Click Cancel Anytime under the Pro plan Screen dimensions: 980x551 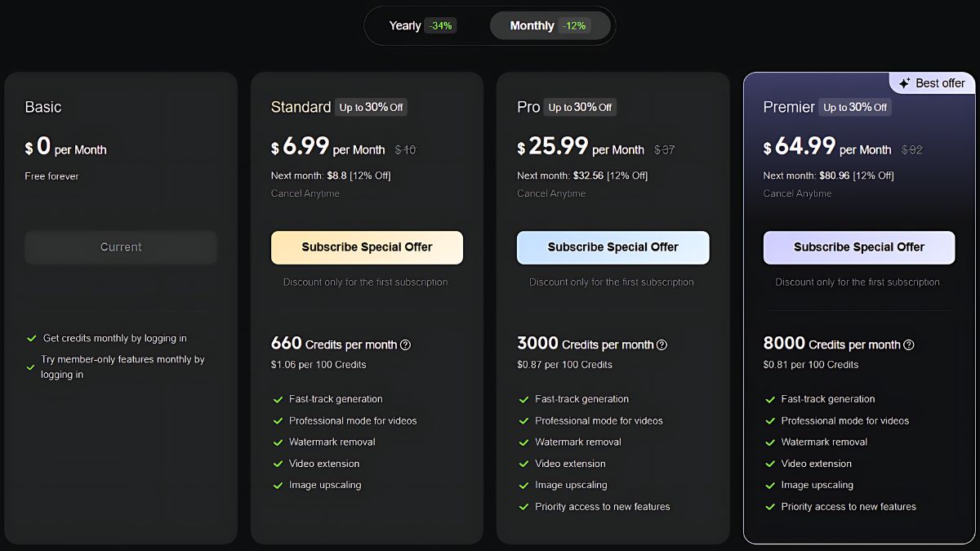pyautogui.click(x=551, y=193)
